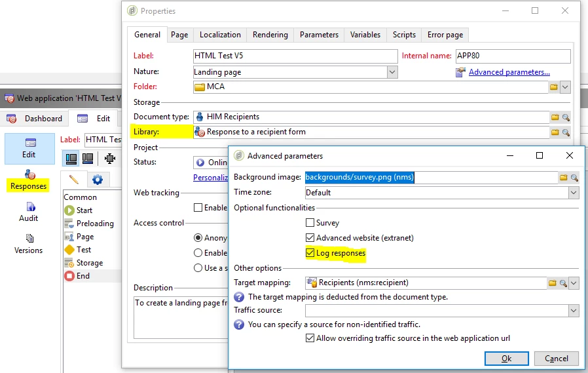
Task: Select the Start activity
Action: 79,210
